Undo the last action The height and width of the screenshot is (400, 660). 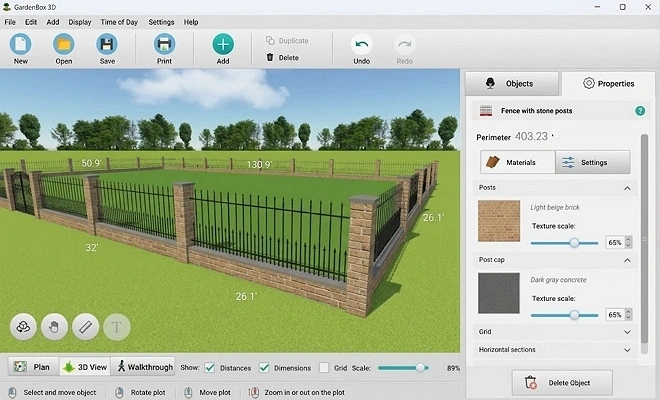coord(362,44)
